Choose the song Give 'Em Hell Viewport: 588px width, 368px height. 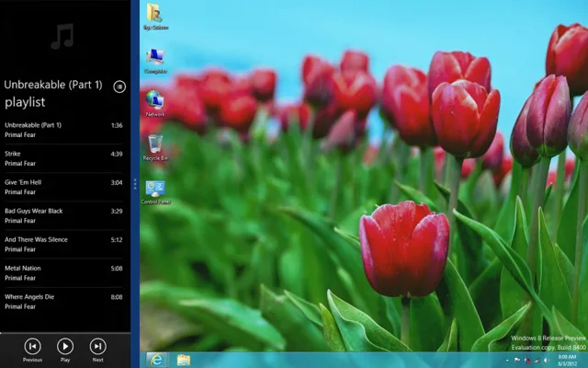63,187
